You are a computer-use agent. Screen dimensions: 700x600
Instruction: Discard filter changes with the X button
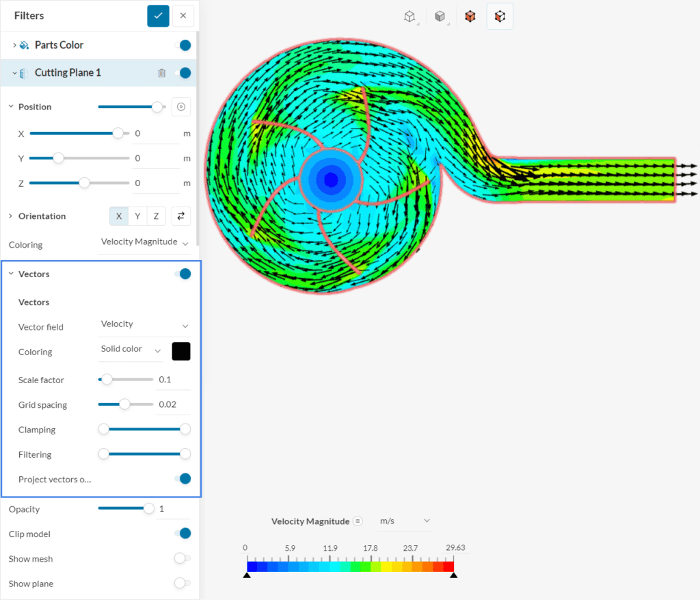point(181,15)
